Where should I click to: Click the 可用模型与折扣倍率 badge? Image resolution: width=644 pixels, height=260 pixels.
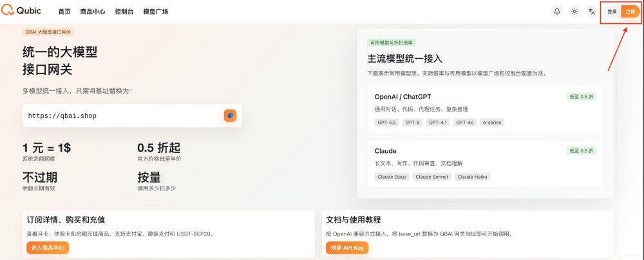[392, 43]
